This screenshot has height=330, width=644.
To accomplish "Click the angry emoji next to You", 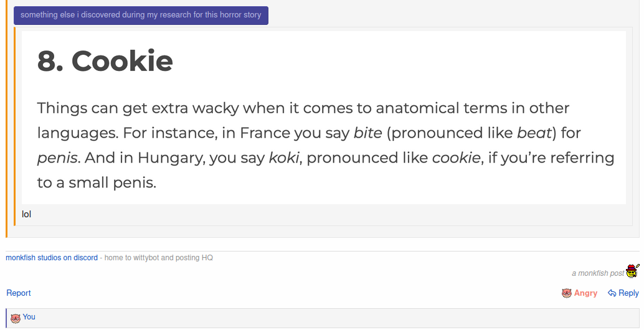I will coord(15,318).
